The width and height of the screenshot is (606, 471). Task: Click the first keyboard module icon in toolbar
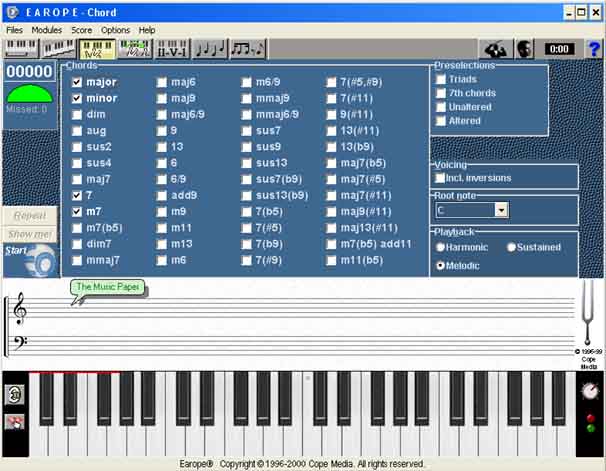click(x=20, y=48)
